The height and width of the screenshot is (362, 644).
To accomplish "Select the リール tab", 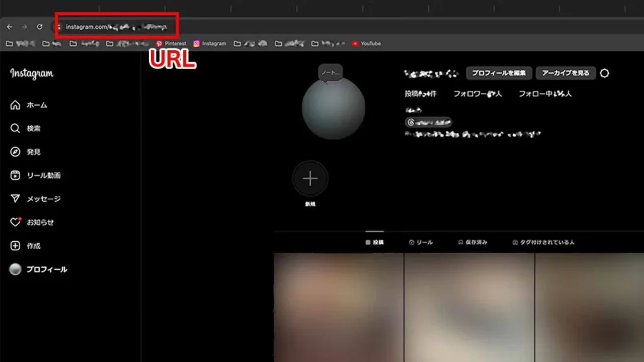I will click(421, 242).
